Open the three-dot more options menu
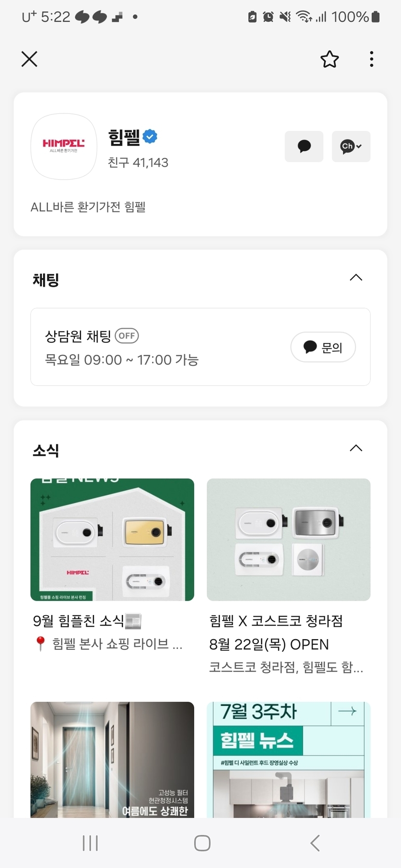 coord(371,59)
